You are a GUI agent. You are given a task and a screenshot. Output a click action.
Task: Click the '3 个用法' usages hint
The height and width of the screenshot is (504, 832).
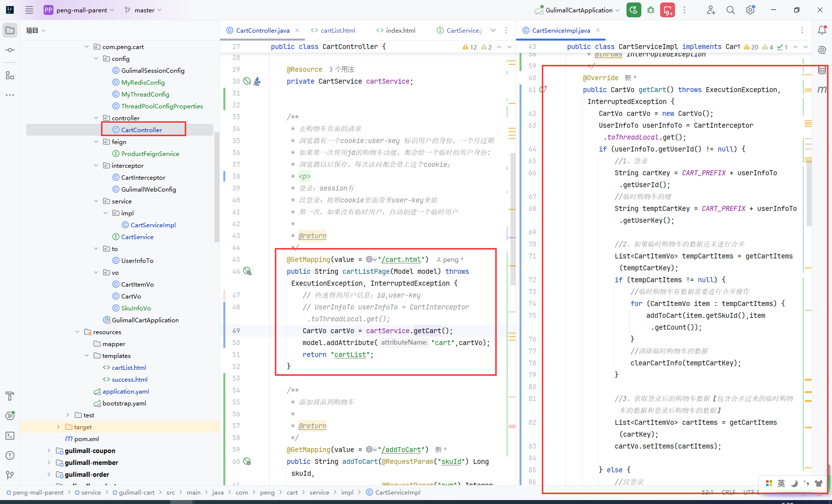[x=342, y=69]
